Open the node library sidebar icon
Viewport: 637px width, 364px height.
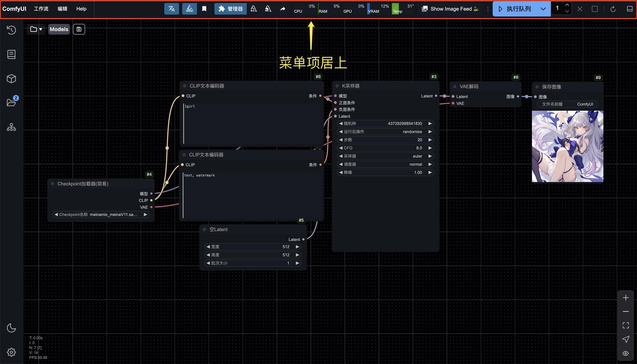pos(11,54)
